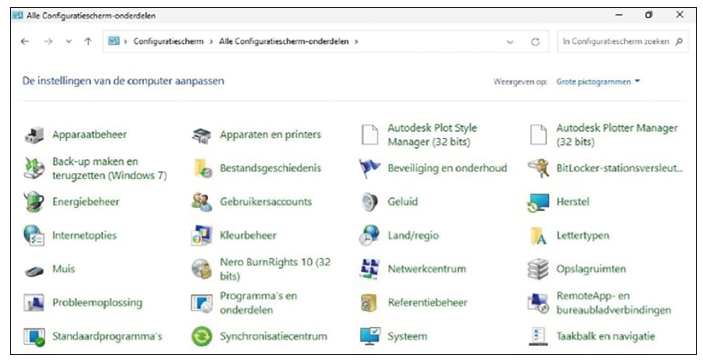Open the BitLocker keys icon
The height and width of the screenshot is (362, 703).
tap(538, 168)
